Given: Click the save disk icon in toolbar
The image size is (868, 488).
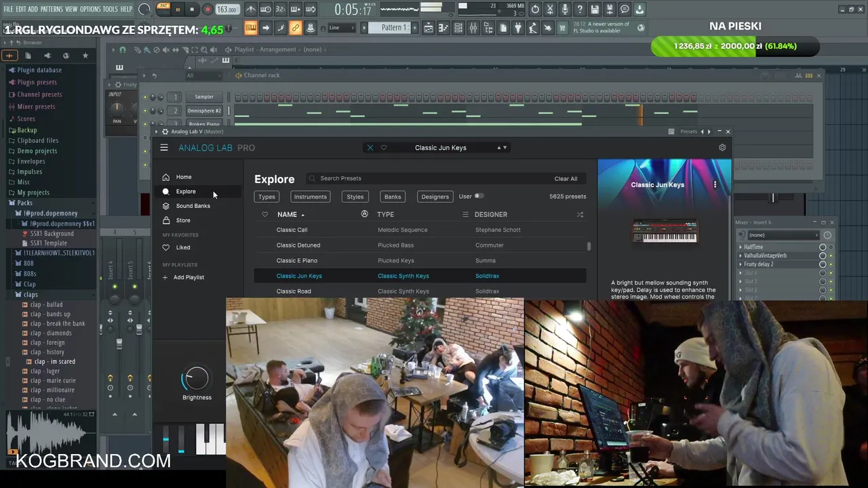Looking at the screenshot, I should click(595, 9).
